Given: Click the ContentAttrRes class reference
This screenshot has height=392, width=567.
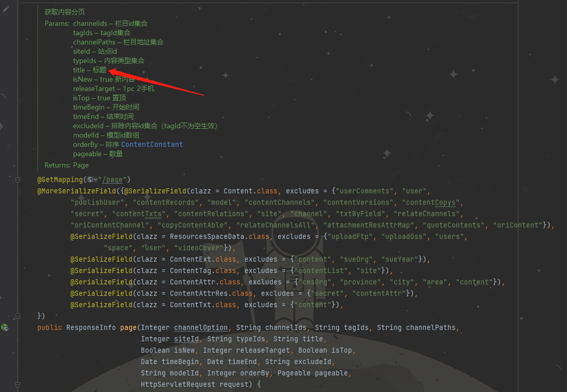Looking at the screenshot, I should (199, 293).
